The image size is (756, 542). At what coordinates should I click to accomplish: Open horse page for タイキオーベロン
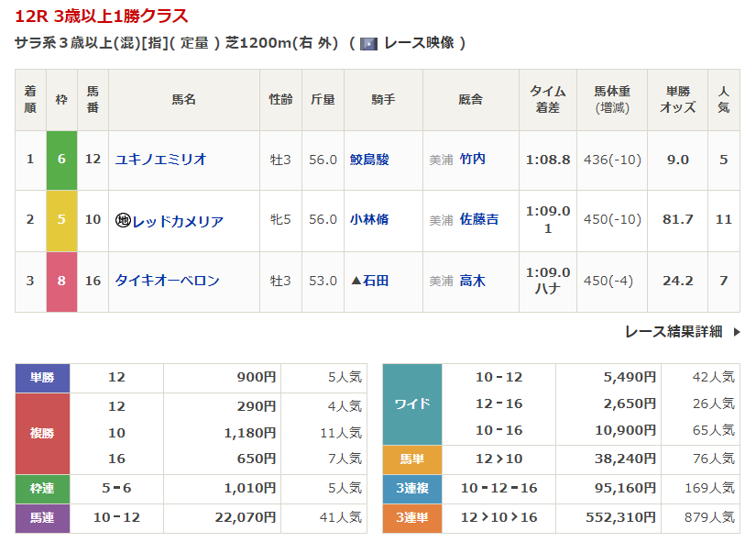point(167,281)
